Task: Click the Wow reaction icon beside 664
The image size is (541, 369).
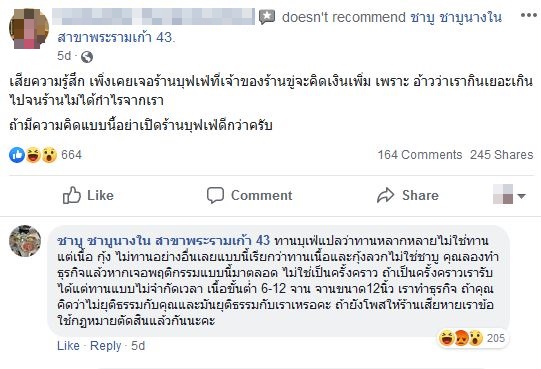Action: 49,155
